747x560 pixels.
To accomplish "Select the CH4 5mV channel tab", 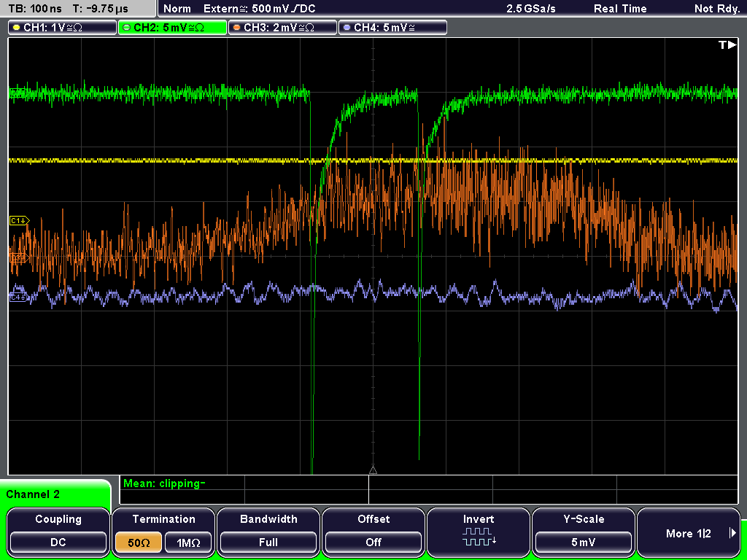I will 392,28.
